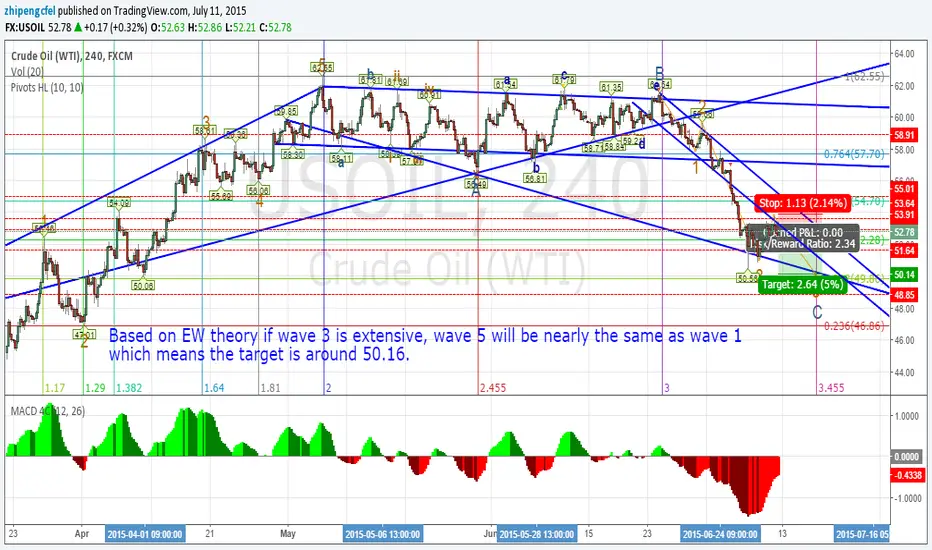Select the red Stop: 1.13 (2.14%) label
This screenshot has height=550, width=932.
coord(802,203)
